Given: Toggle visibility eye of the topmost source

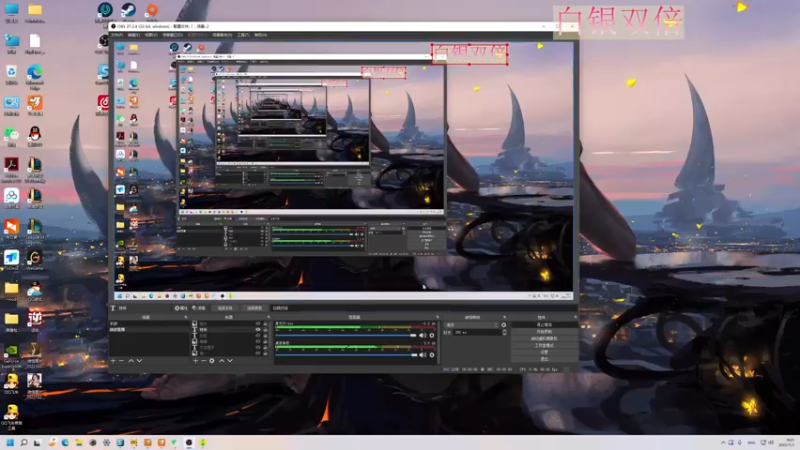Looking at the screenshot, I should tap(258, 323).
